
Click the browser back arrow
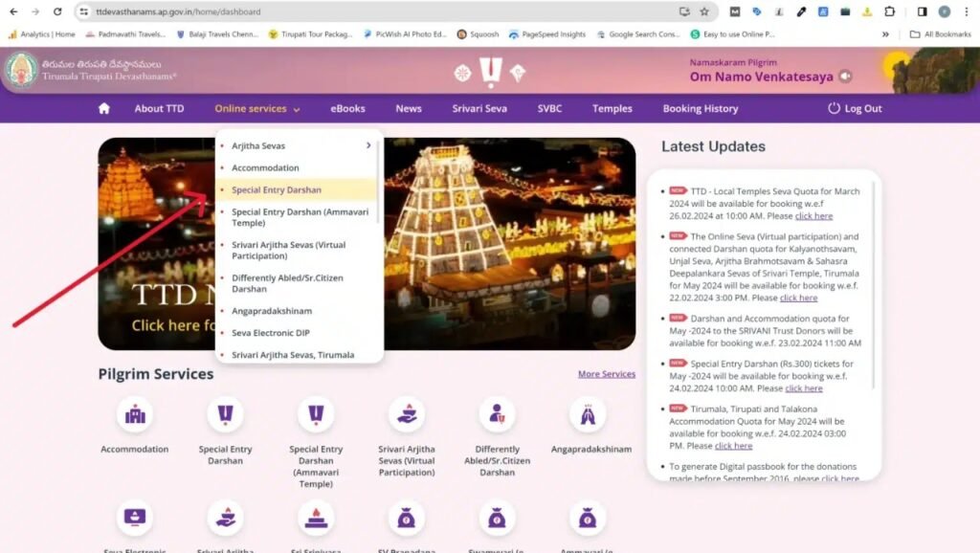pyautogui.click(x=13, y=11)
